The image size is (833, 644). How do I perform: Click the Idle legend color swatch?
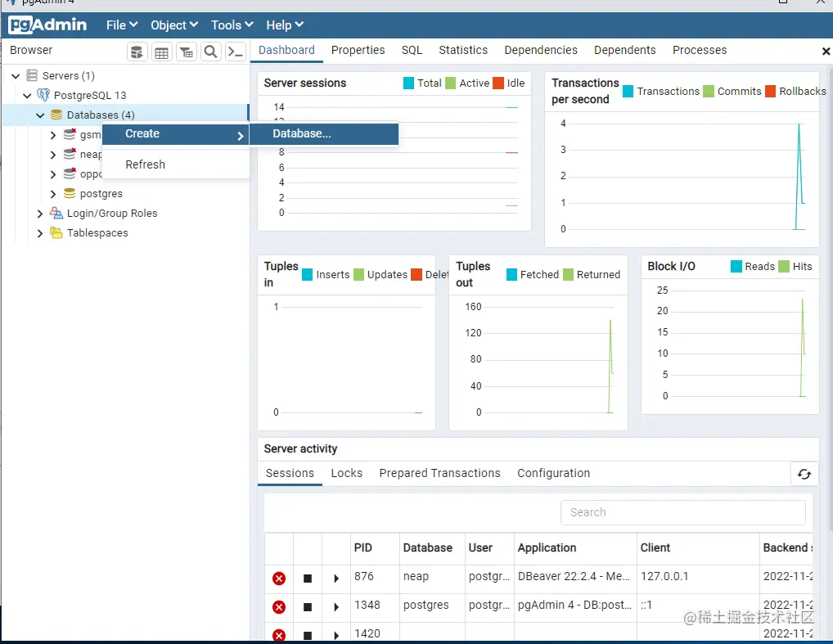(498, 83)
